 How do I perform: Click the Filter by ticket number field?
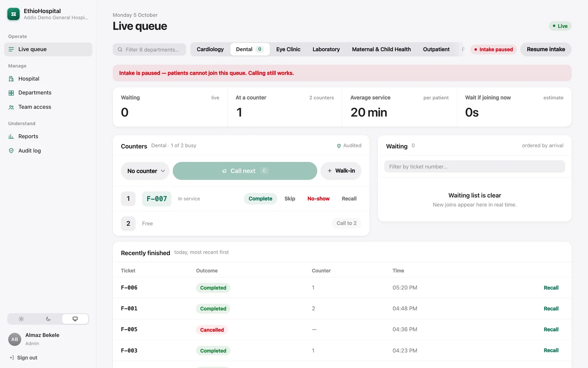(474, 166)
